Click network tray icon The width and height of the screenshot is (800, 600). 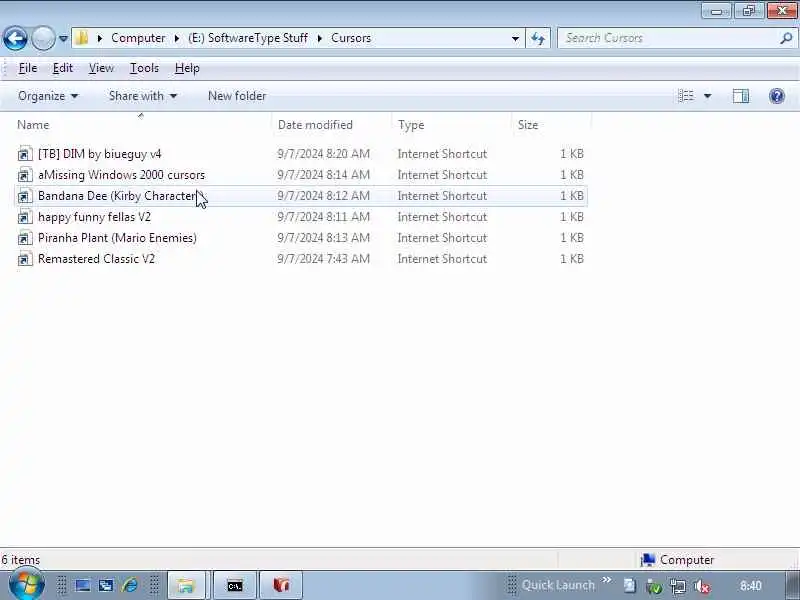pos(678,587)
